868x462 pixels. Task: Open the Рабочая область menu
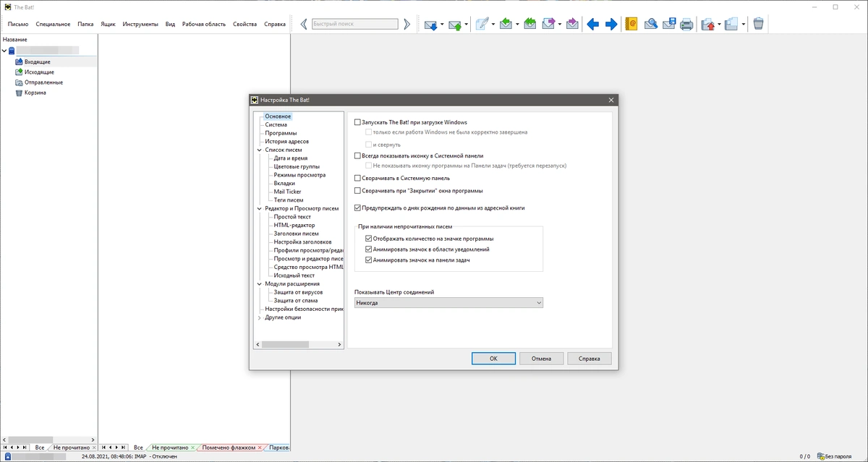[204, 24]
